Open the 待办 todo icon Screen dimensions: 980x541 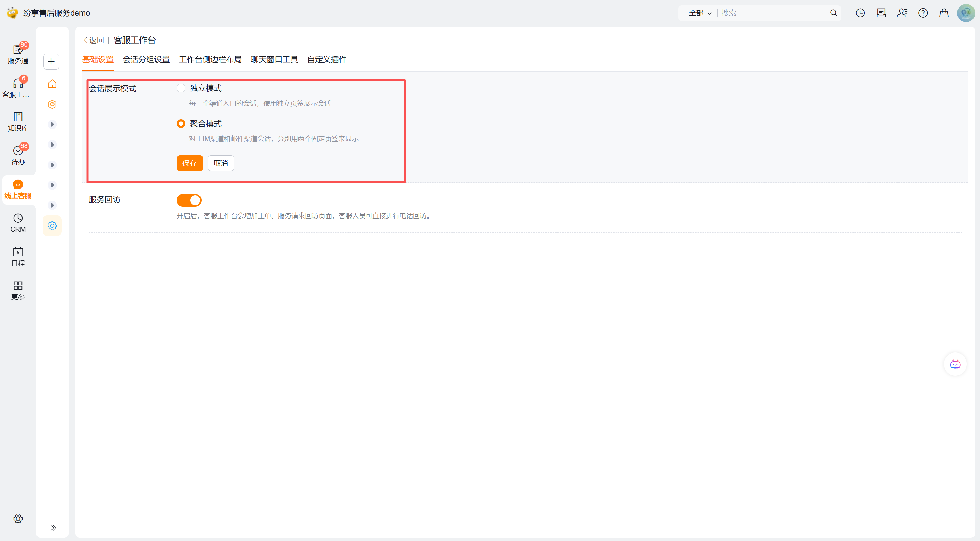18,155
